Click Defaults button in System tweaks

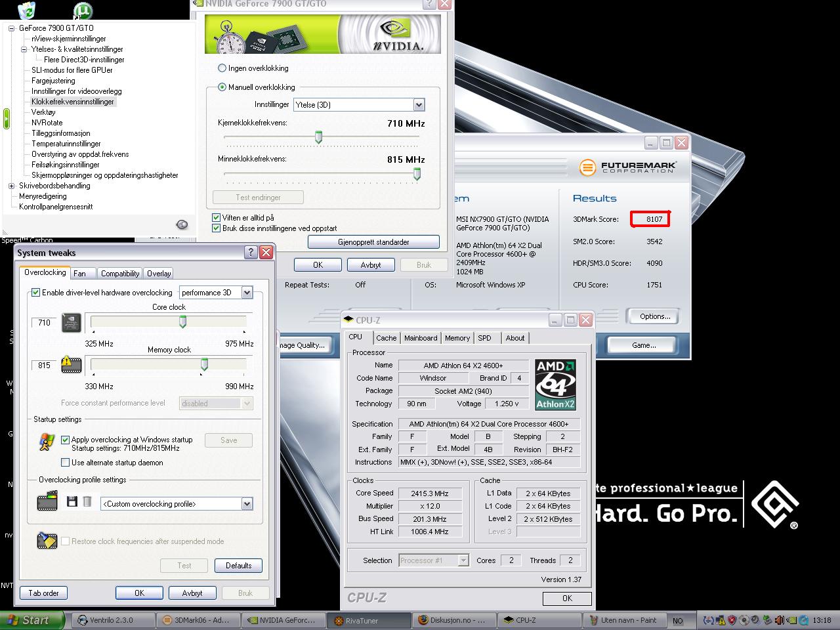pos(238,566)
